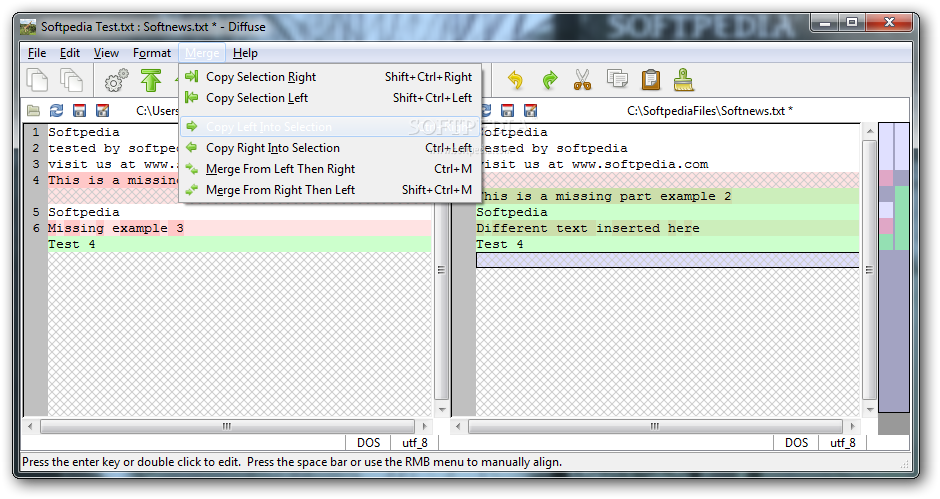Click right pane horizontal scrollbar thumb

click(x=655, y=426)
